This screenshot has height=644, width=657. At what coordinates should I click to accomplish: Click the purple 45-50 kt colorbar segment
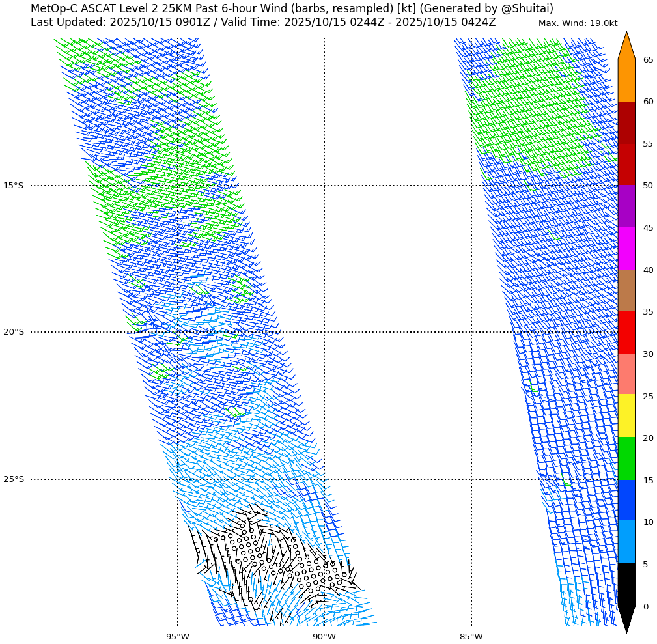(x=626, y=206)
